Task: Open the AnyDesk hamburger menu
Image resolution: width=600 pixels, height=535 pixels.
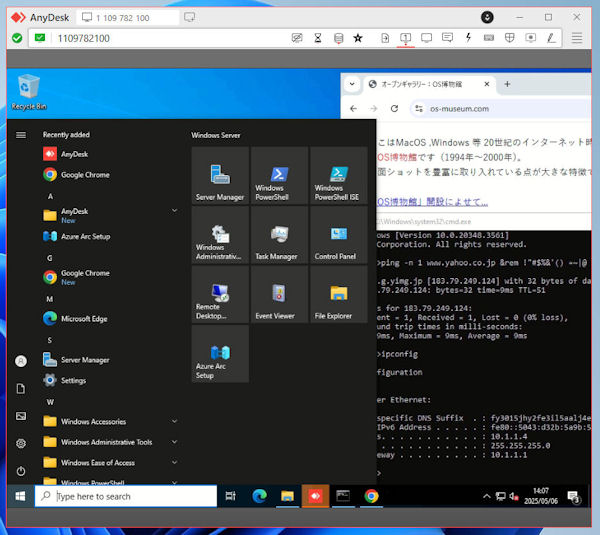Action: [576, 38]
